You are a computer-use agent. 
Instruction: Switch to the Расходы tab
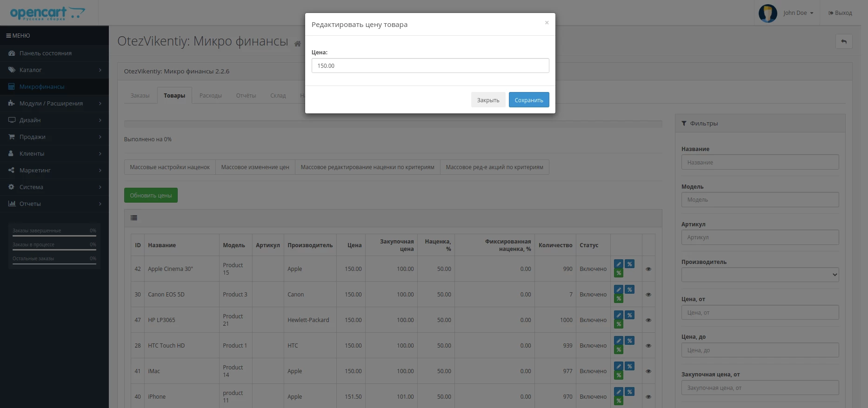point(211,95)
